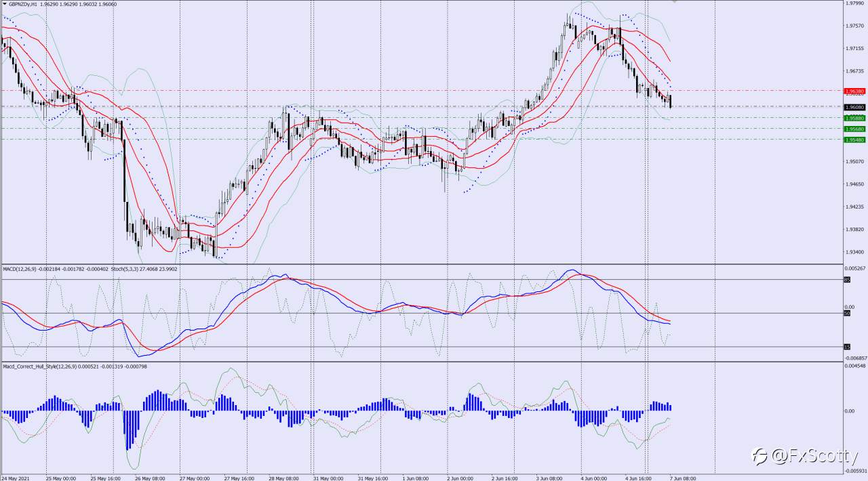The width and height of the screenshot is (868, 481).
Task: Click the small arrow before the GBPNZDy title
Action: coord(4,3)
